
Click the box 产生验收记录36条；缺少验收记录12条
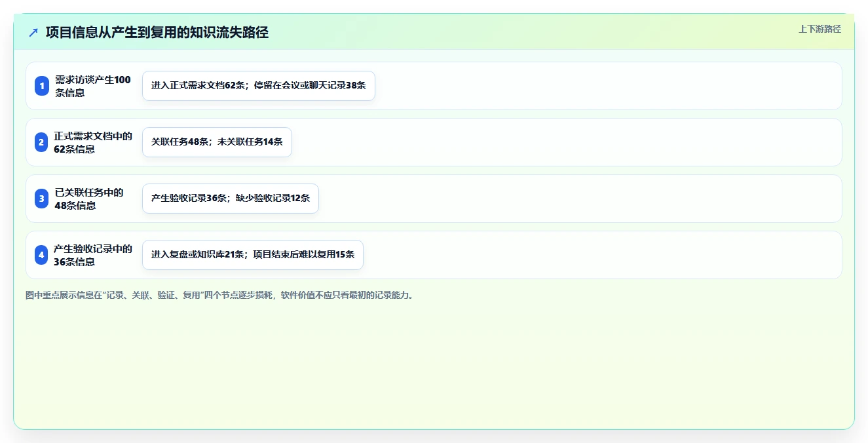(x=231, y=199)
